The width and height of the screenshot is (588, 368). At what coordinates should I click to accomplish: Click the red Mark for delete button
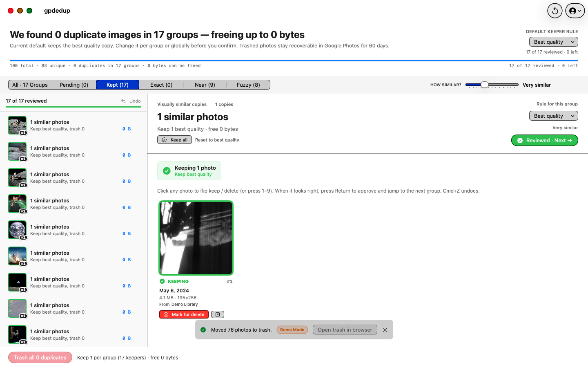(184, 314)
